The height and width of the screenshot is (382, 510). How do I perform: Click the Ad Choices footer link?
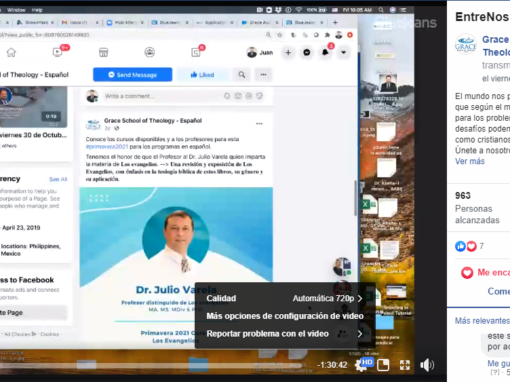click(20, 334)
